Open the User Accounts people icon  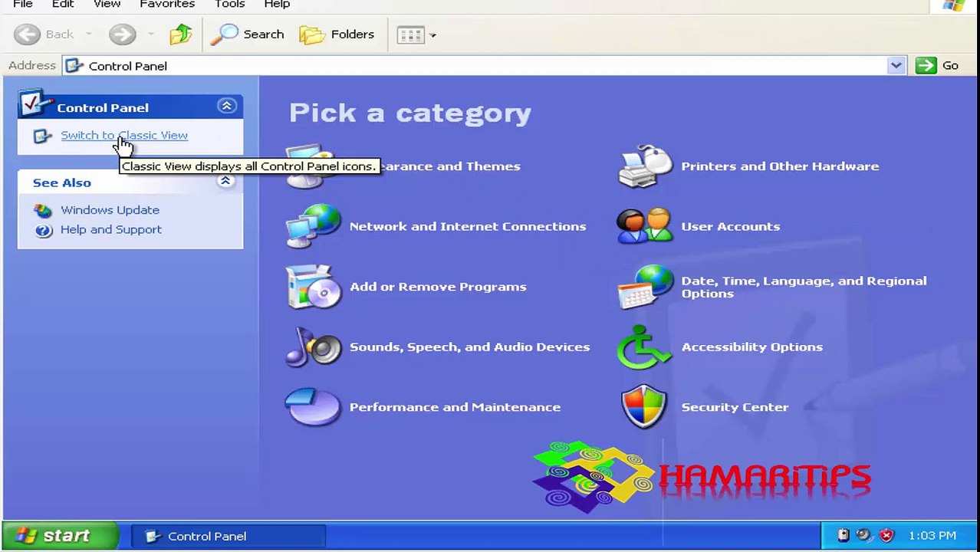[645, 226]
